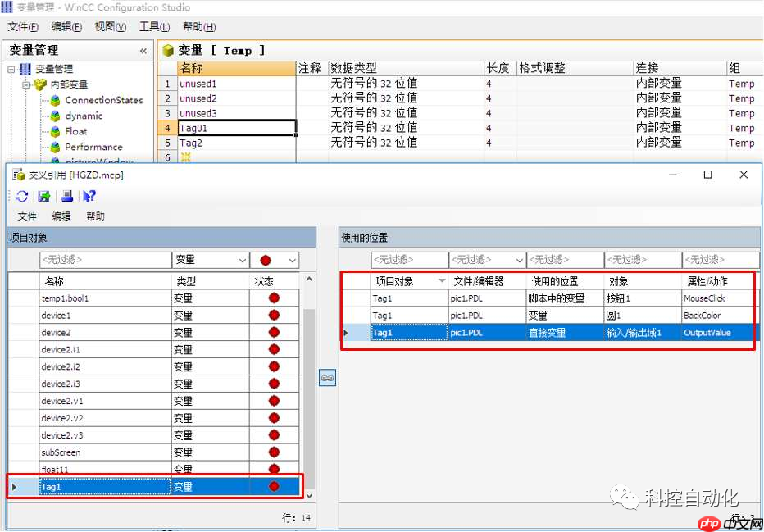This screenshot has width=764, height=532.
Task: Collapse the 内部变量 tree node
Action: pyautogui.click(x=25, y=84)
